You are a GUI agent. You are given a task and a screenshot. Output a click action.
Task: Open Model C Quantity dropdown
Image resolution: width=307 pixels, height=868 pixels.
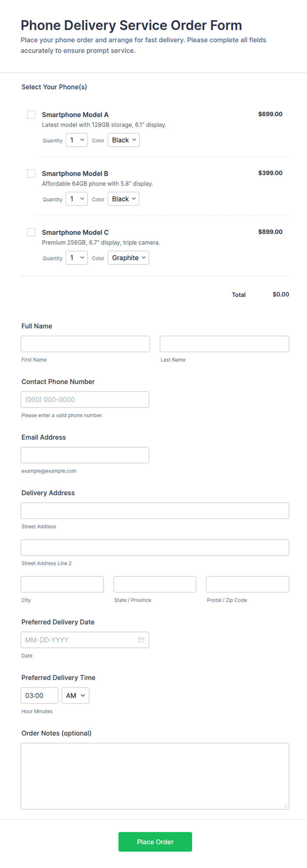pos(77,258)
